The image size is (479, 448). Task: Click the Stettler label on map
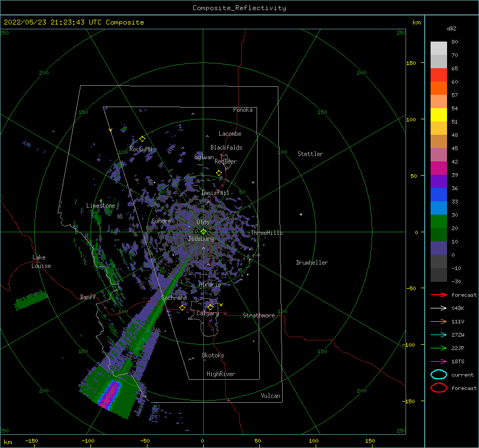(x=310, y=154)
